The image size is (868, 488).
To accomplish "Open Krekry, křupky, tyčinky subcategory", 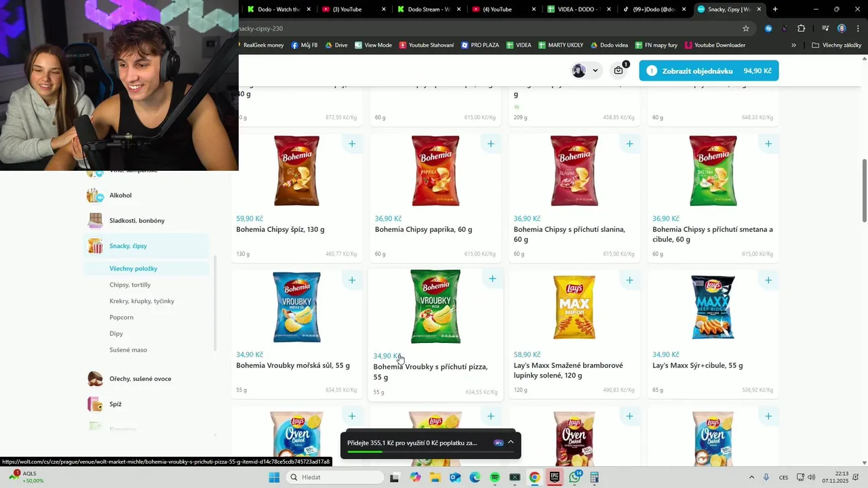I will click(142, 301).
